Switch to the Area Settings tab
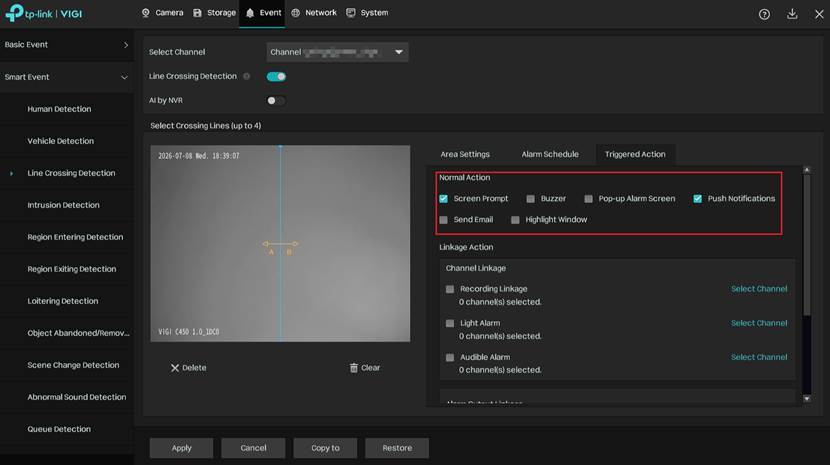830x465 pixels. (465, 154)
